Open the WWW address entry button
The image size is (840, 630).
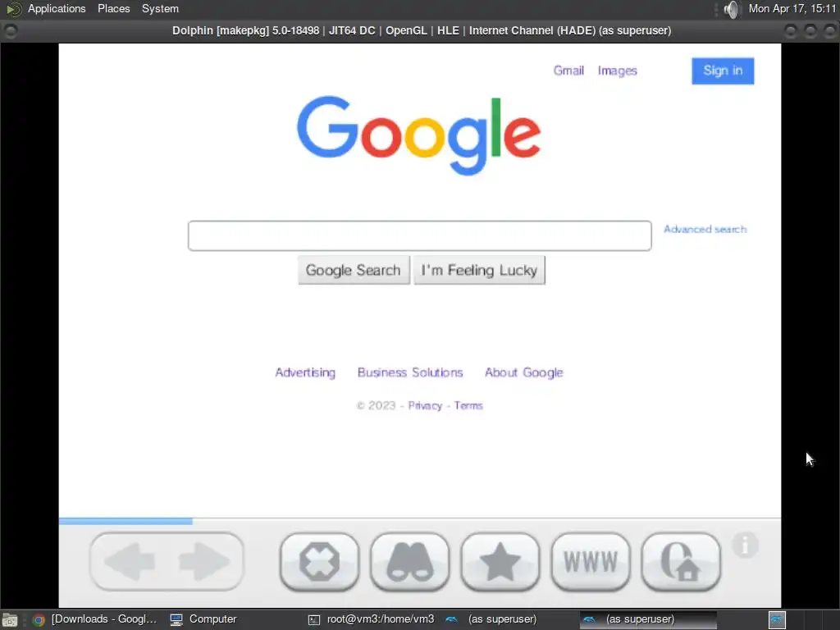(591, 561)
